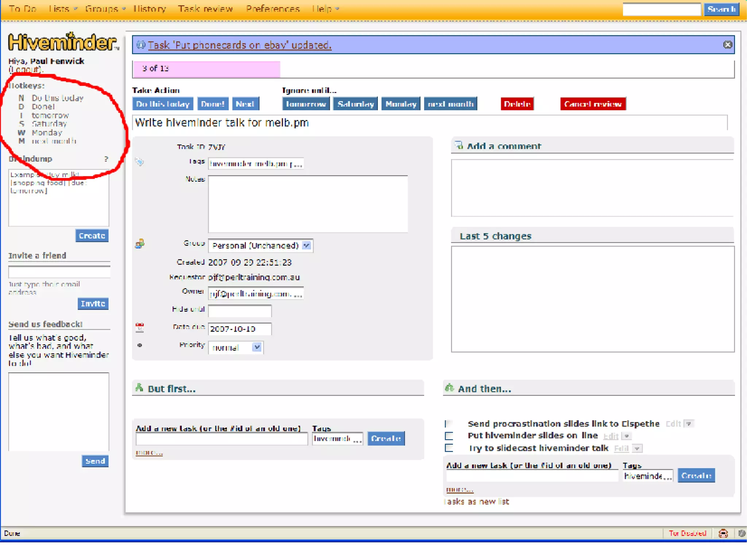
Task: Open the Task review menu item
Action: click(x=205, y=9)
